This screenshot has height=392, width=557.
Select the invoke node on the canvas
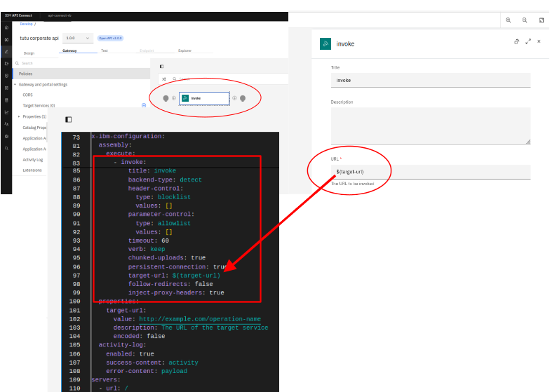coord(204,98)
